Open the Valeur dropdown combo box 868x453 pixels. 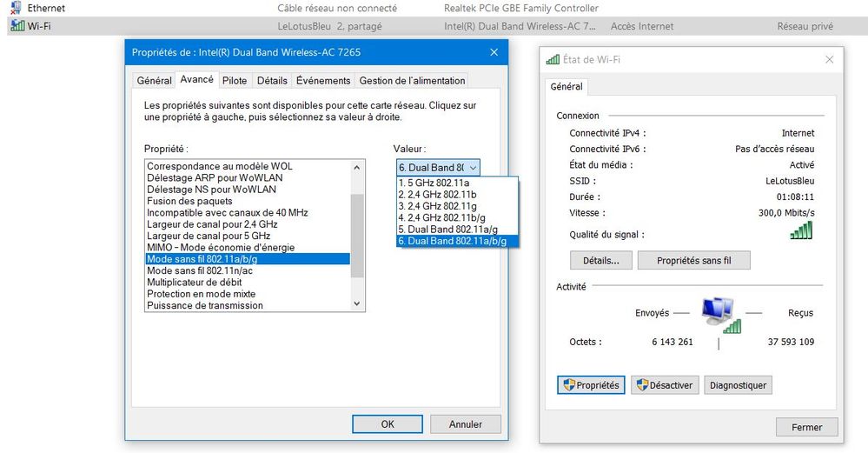coord(437,167)
